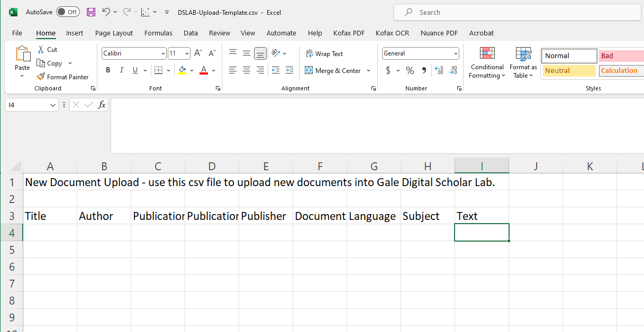Image resolution: width=644 pixels, height=332 pixels.
Task: Toggle Merge & Center
Action: coord(334,70)
